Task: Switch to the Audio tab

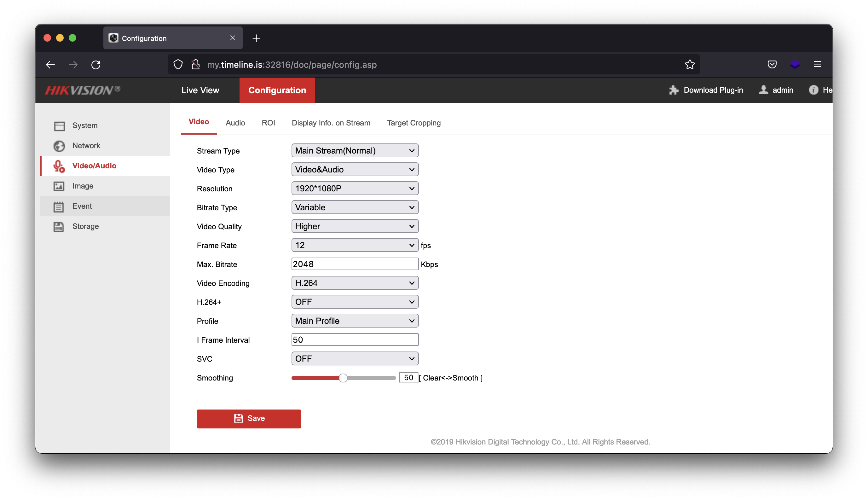Action: coord(235,123)
